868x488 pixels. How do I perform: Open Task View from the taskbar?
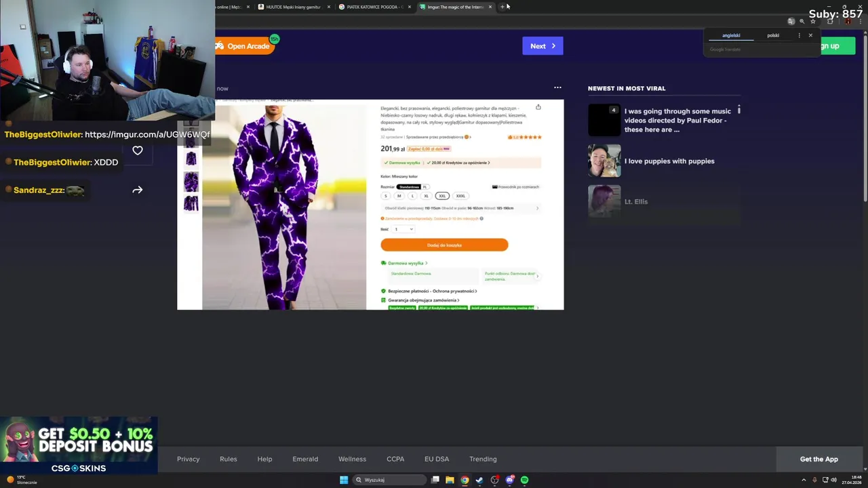(435, 480)
